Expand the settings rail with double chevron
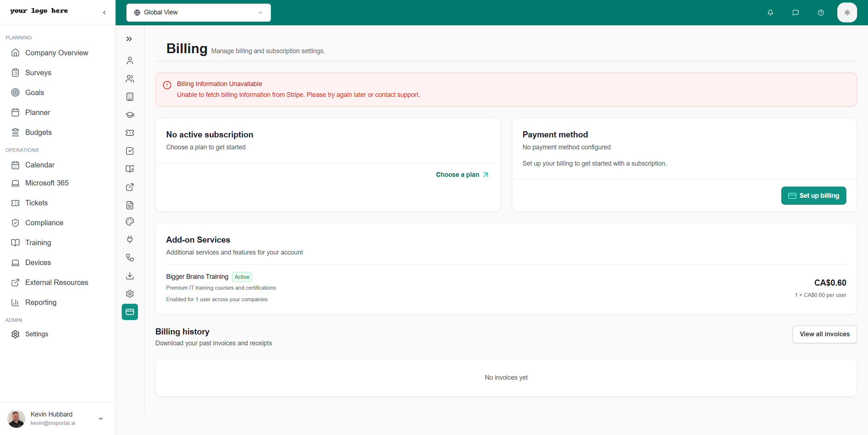Screen dimensions: 868x435 pyautogui.click(x=129, y=39)
